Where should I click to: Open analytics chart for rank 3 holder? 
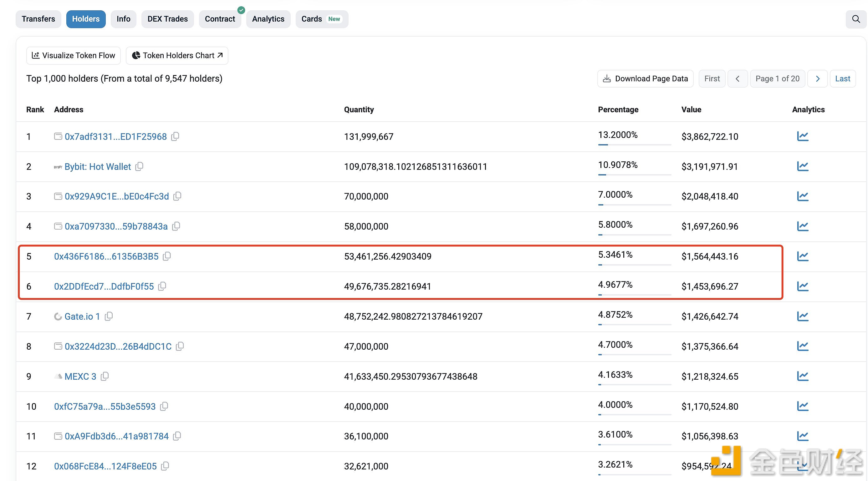coord(803,196)
